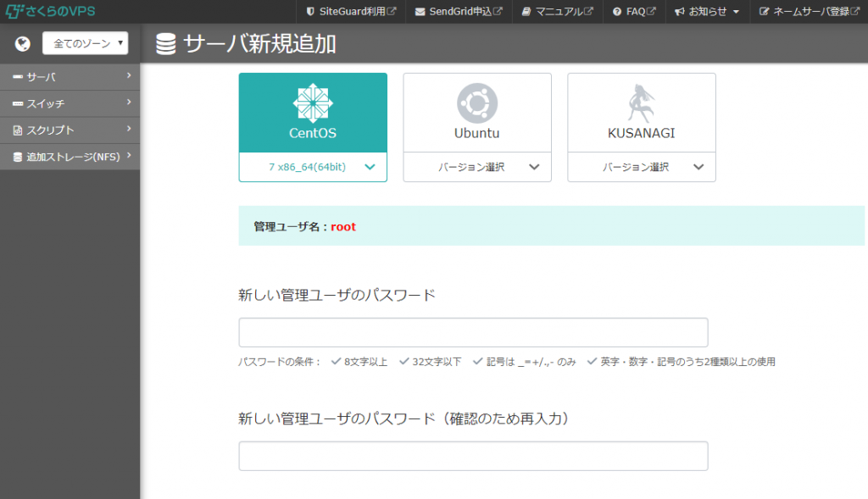Select the Ubuntu operating system icon

pos(476,106)
